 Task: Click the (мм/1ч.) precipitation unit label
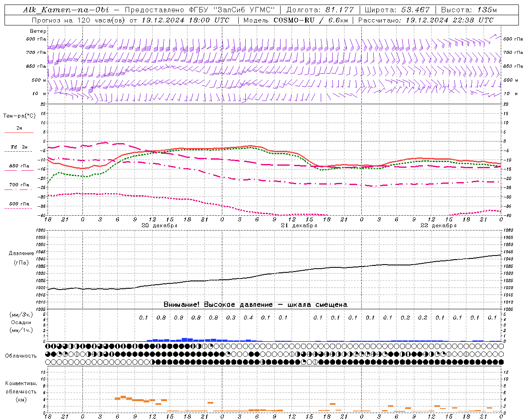21,330
